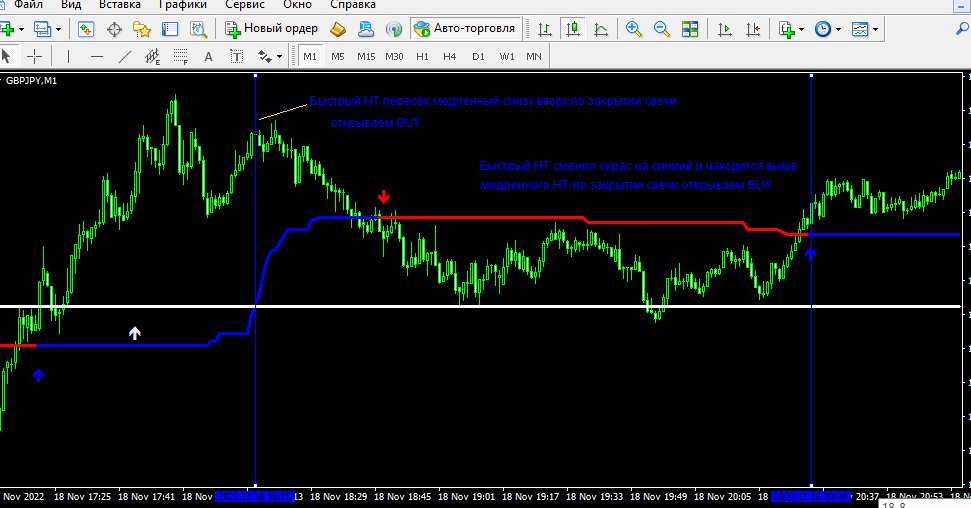The height and width of the screenshot is (508, 971).
Task: Click the arrows objects tool icon
Action: [x=264, y=56]
